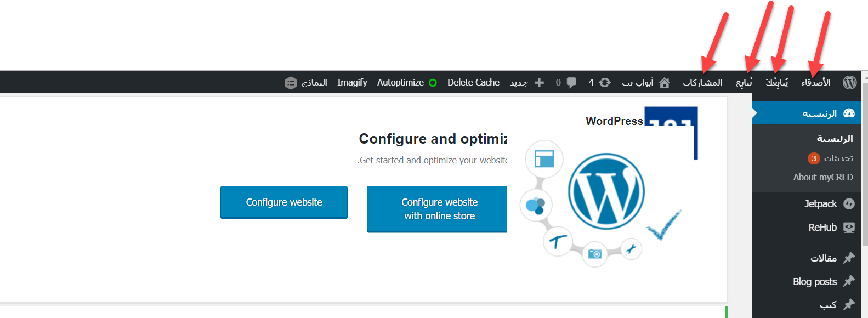Open النماذج forms menu
Image resolution: width=868 pixels, height=318 pixels.
314,82
